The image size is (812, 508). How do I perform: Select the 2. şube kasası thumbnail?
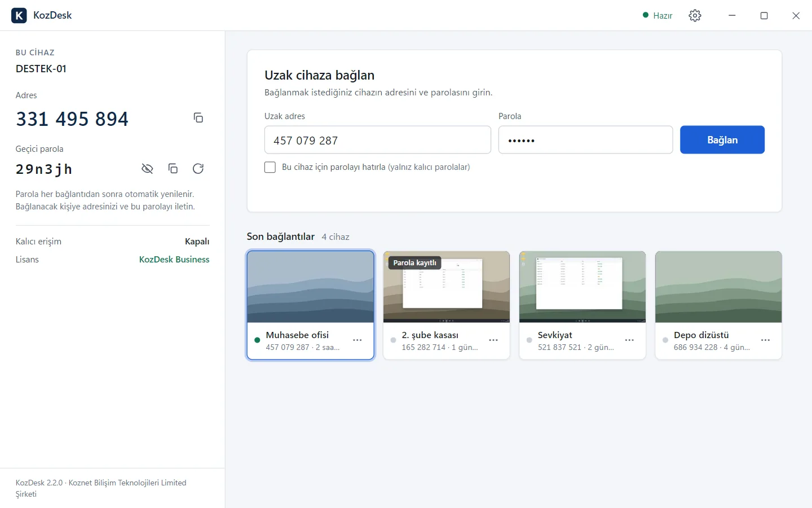click(x=447, y=287)
